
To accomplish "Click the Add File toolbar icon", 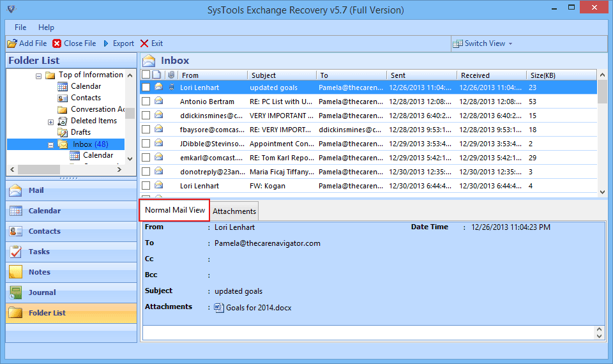I will click(x=12, y=43).
